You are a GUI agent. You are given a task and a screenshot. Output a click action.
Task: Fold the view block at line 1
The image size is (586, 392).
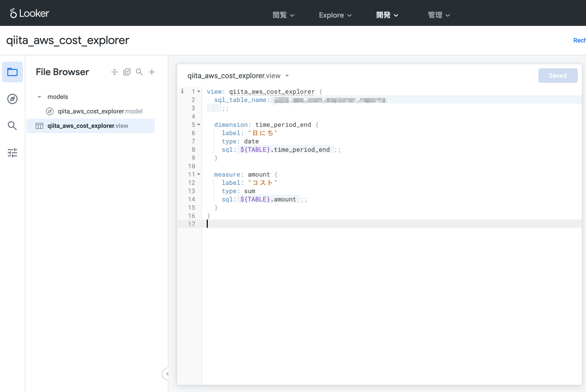(199, 91)
